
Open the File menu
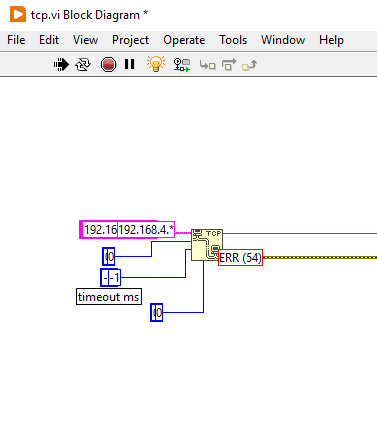pyautogui.click(x=16, y=40)
